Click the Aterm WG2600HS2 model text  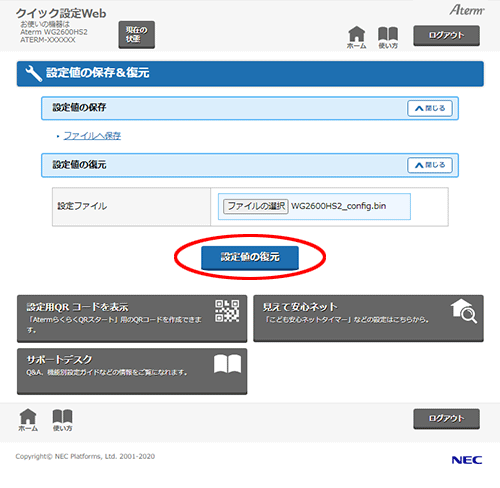[54, 32]
